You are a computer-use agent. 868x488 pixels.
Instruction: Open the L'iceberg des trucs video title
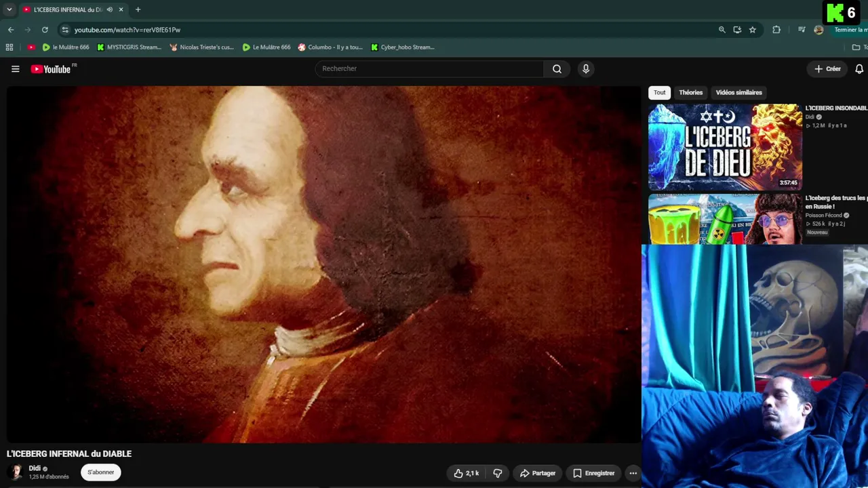(x=836, y=202)
